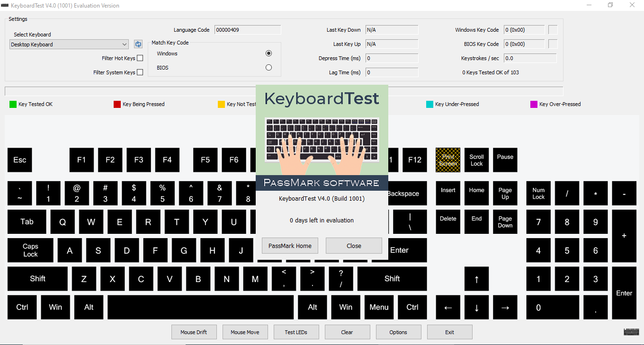Click the F12 function key
Image resolution: width=644 pixels, height=345 pixels.
pyautogui.click(x=414, y=160)
